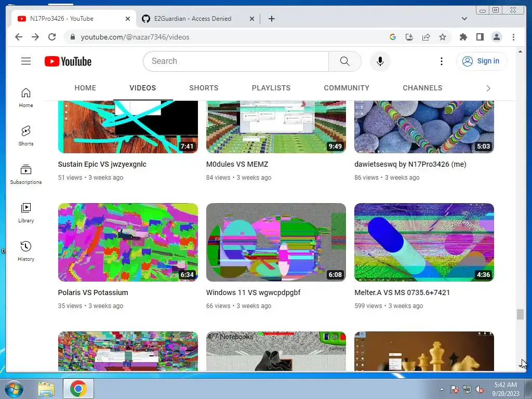Open the PLAYLISTS tab
This screenshot has height=399, width=532.
pyautogui.click(x=271, y=88)
